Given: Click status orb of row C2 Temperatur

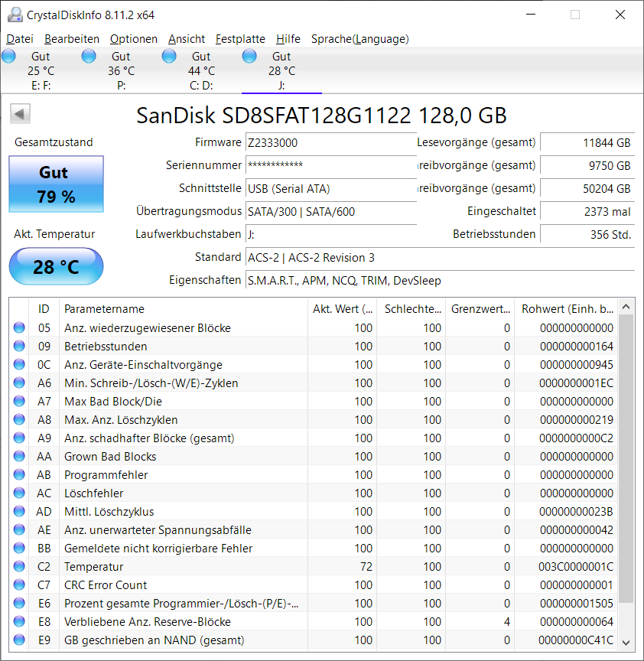Looking at the screenshot, I should coord(19,567).
